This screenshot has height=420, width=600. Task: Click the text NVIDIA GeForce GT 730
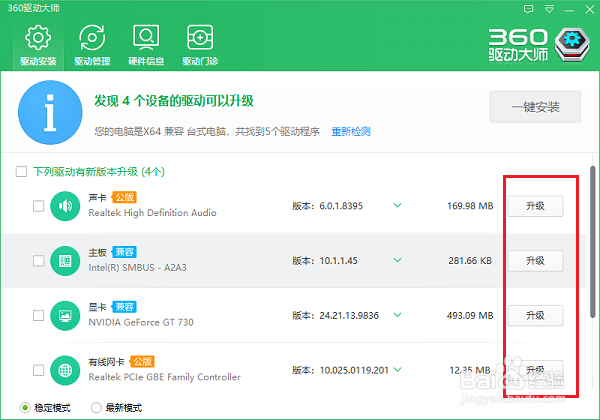[x=141, y=322]
